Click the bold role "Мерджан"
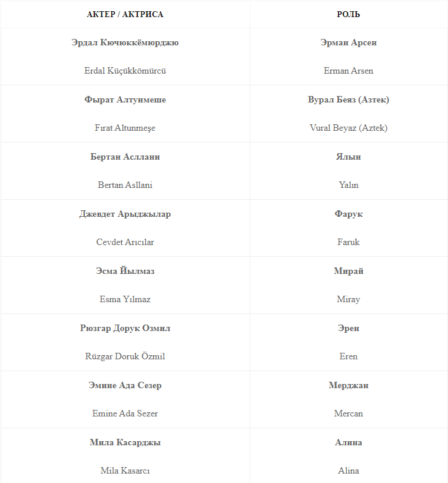Viewport: 448px width, 483px height. (349, 385)
